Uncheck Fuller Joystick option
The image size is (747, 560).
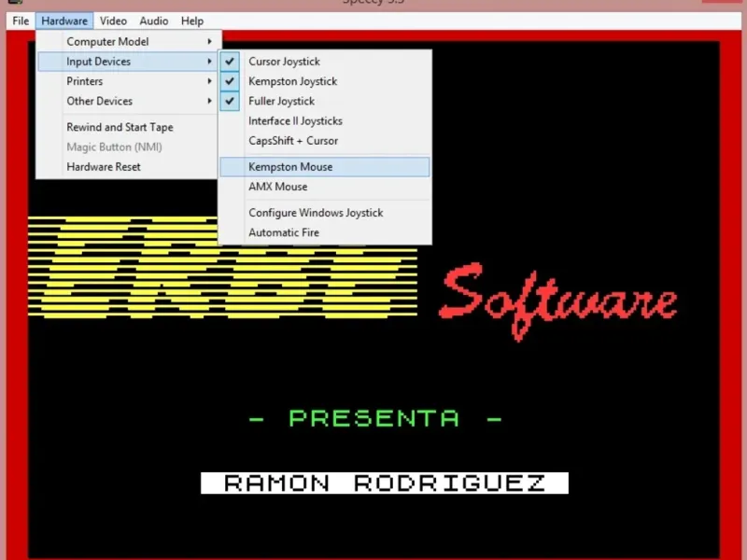[x=325, y=101]
